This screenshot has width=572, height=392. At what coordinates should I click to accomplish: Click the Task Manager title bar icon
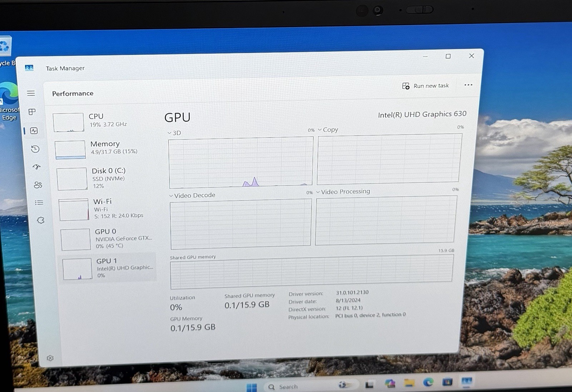(x=29, y=68)
